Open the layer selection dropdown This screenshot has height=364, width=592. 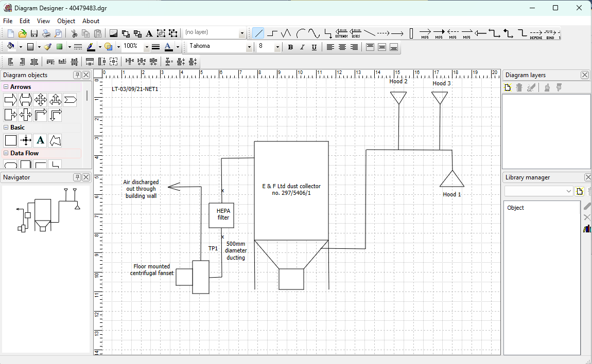coord(242,33)
